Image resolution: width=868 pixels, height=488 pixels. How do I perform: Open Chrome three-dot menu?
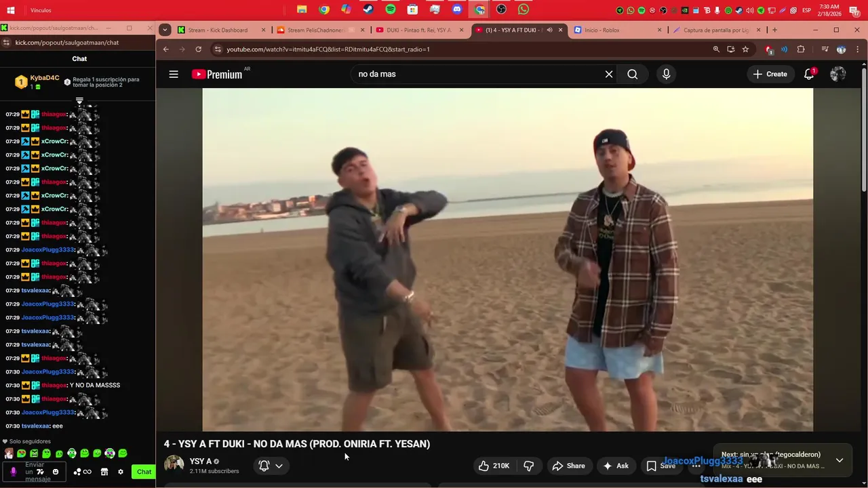click(858, 49)
